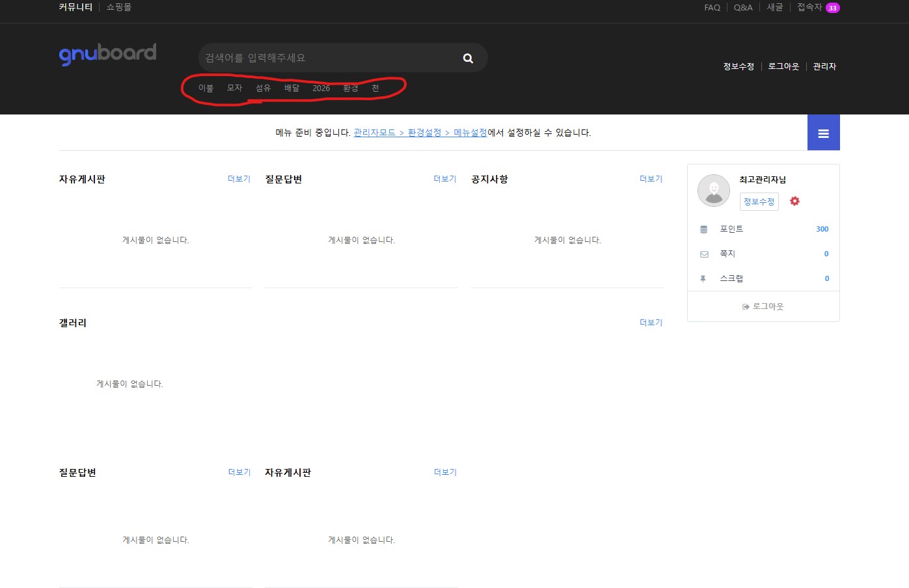Select the 커뮤니티 tab
Screen dimensions: 909x588
pos(75,7)
